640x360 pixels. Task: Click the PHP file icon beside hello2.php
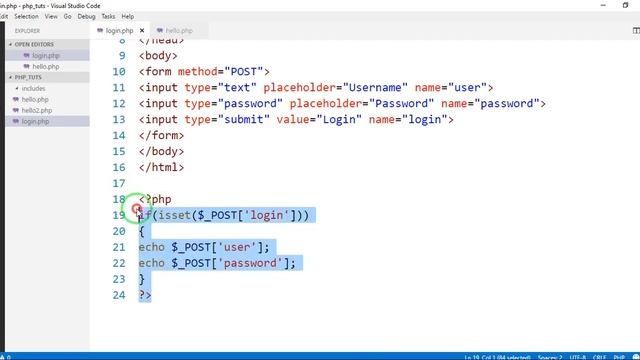click(x=16, y=110)
